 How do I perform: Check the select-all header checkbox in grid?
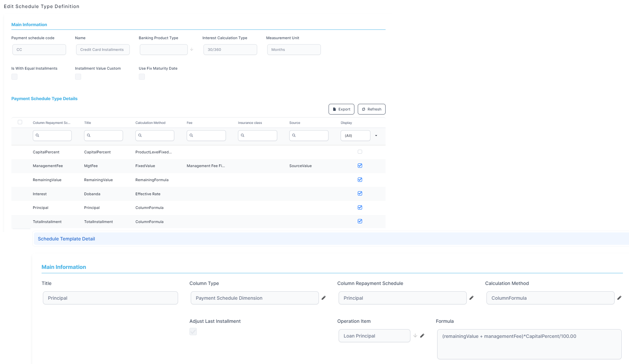20,122
